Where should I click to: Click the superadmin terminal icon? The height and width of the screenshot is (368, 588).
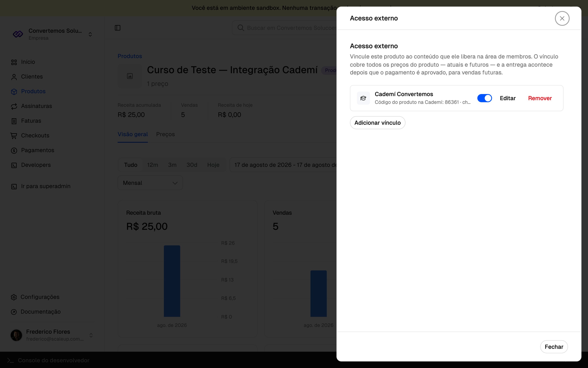pos(14,187)
